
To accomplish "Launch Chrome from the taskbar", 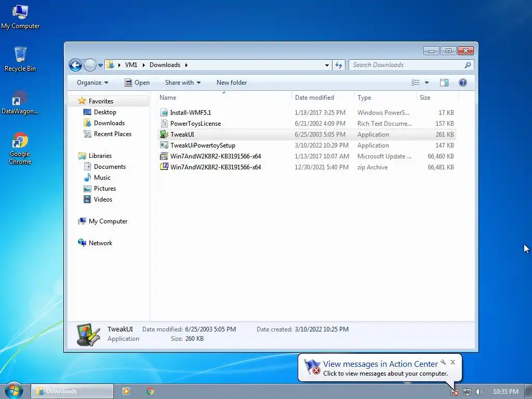I will coord(150,391).
